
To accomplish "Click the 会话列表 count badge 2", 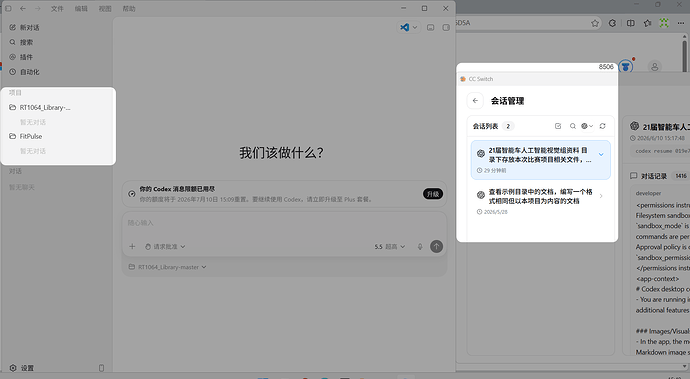I will pyautogui.click(x=508, y=126).
